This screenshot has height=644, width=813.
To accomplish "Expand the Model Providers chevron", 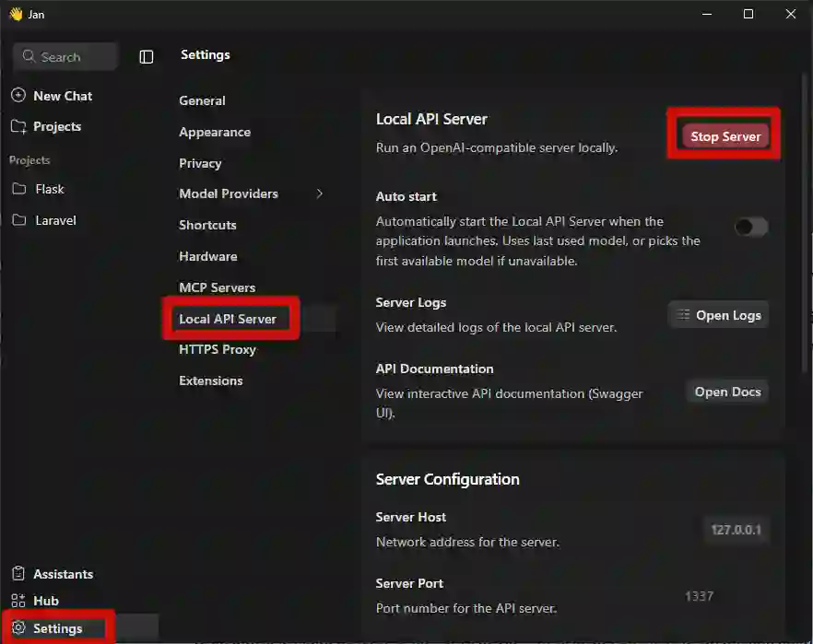I will [x=320, y=193].
